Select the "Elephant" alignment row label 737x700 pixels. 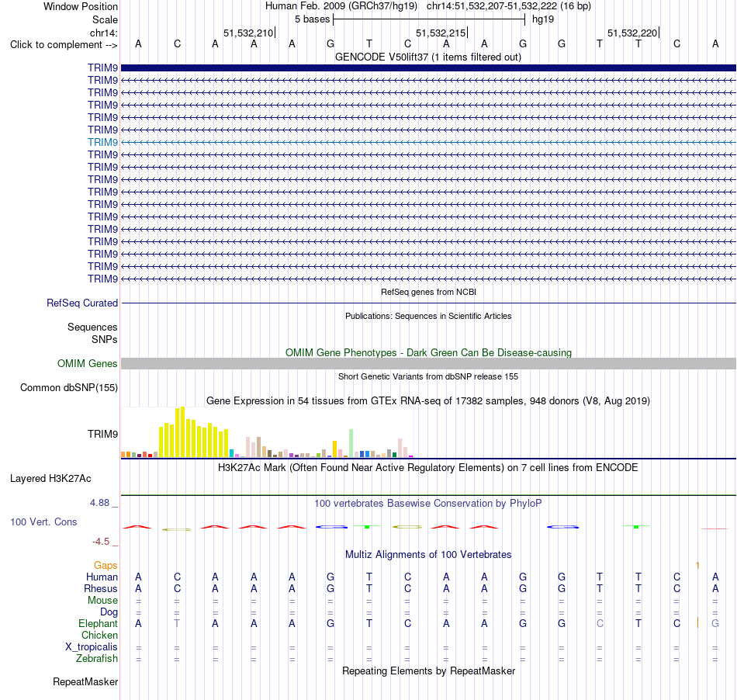pos(98,624)
